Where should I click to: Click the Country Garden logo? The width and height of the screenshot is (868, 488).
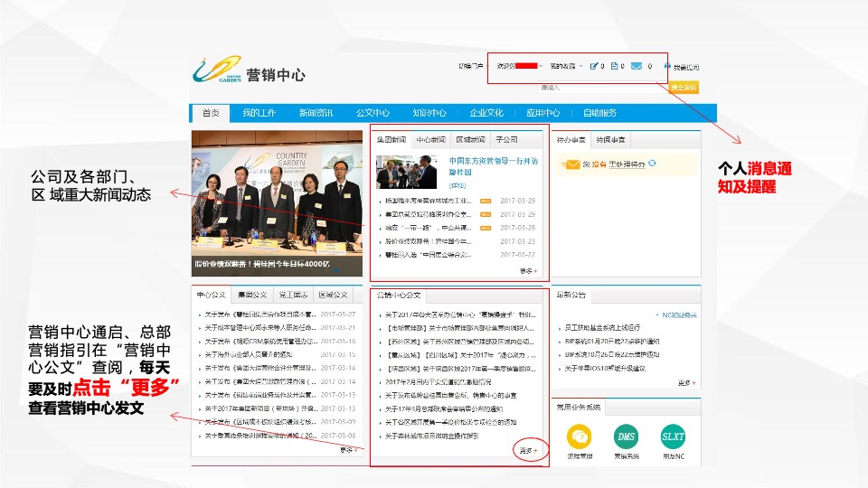(x=218, y=70)
